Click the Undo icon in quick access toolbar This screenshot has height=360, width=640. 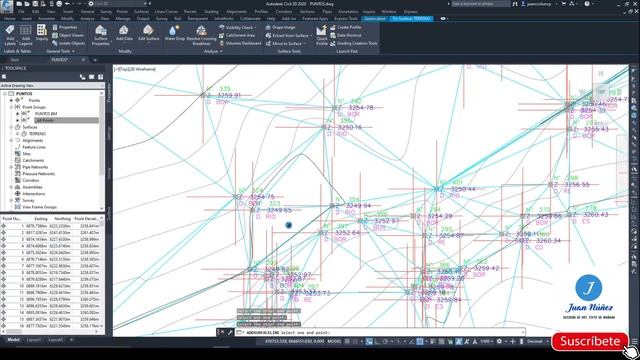[x=67, y=4]
